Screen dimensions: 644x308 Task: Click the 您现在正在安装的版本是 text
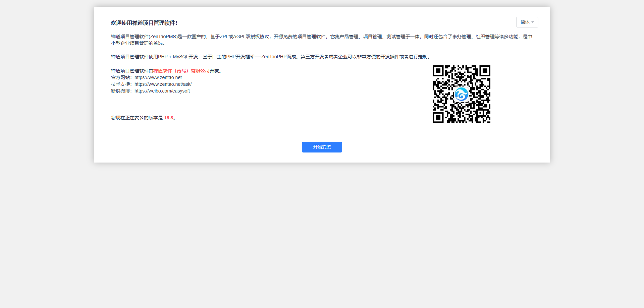(137, 118)
